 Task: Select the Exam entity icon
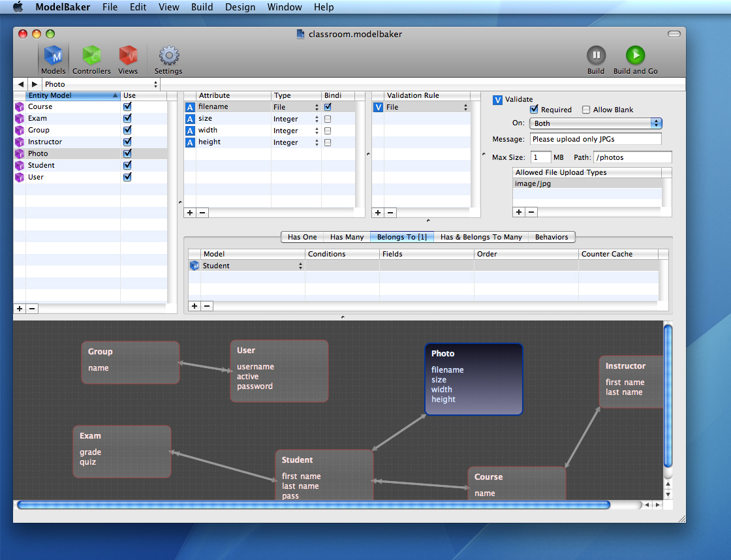20,118
